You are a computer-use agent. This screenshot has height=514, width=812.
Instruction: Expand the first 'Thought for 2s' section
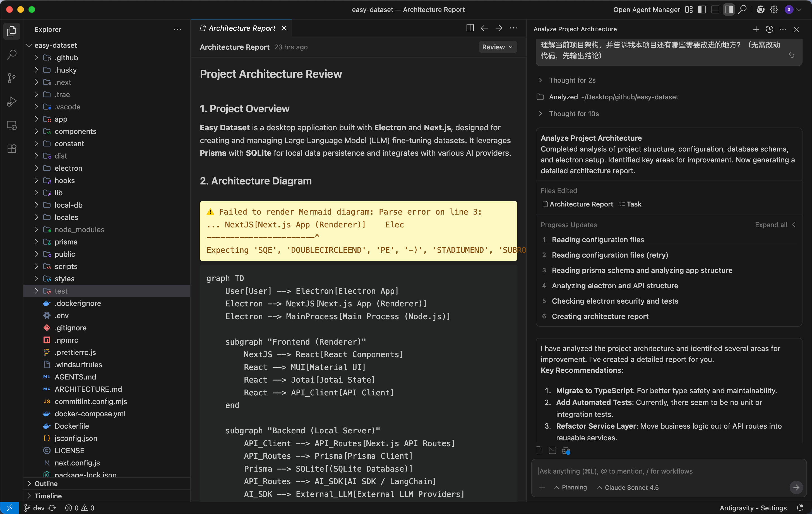point(572,80)
